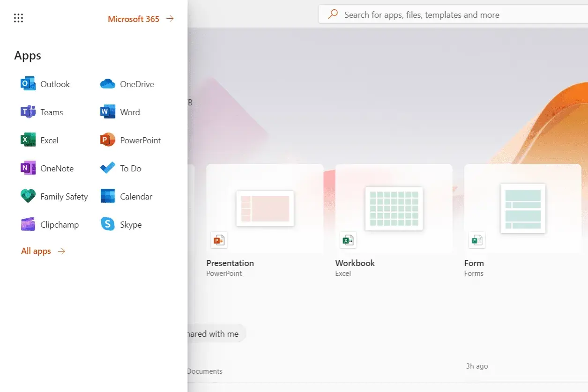Open the Calendar app icon
The height and width of the screenshot is (392, 588).
tap(108, 197)
